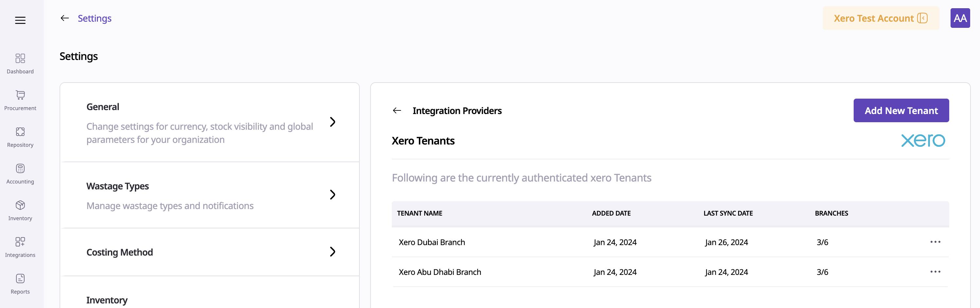Click the back arrow beside Settings breadcrumb
The image size is (980, 308).
pos(65,18)
